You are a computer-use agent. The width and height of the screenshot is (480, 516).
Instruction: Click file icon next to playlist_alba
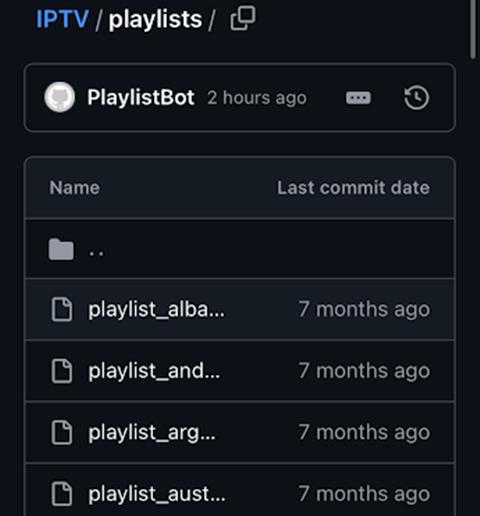coord(62,310)
